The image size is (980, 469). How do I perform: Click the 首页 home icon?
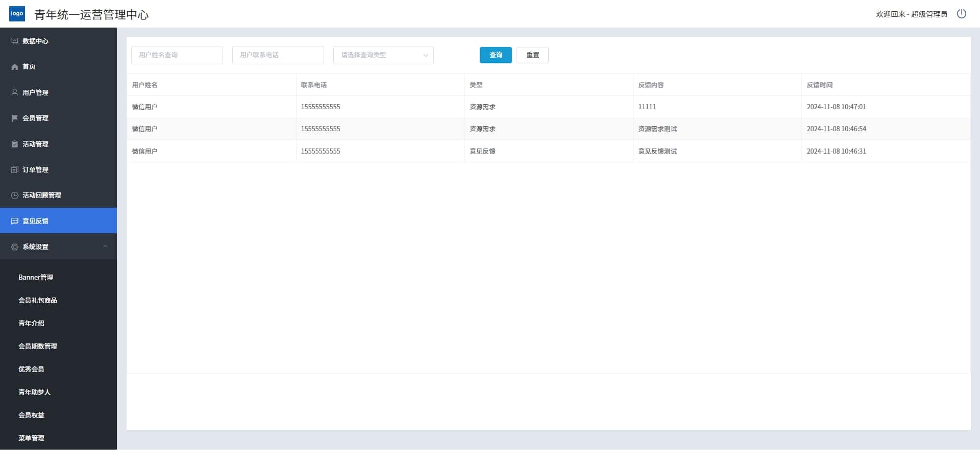point(15,67)
